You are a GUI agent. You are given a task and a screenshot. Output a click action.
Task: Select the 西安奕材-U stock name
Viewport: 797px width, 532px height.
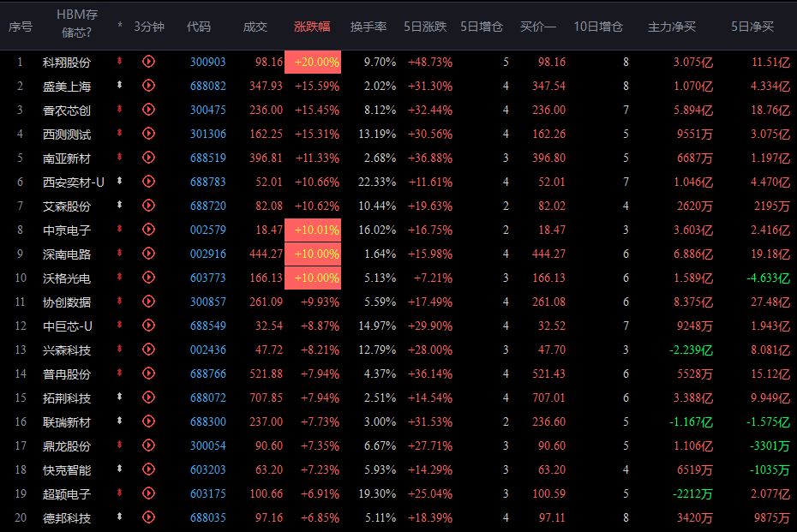pos(74,182)
